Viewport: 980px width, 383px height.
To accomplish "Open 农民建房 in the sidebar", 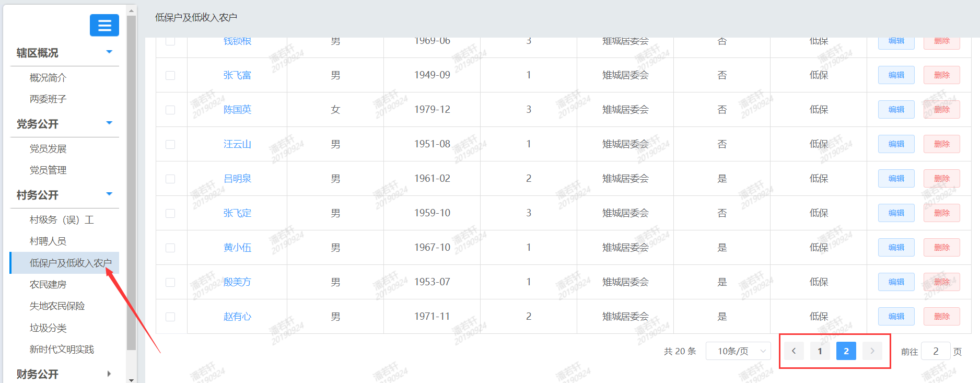I will coord(48,284).
